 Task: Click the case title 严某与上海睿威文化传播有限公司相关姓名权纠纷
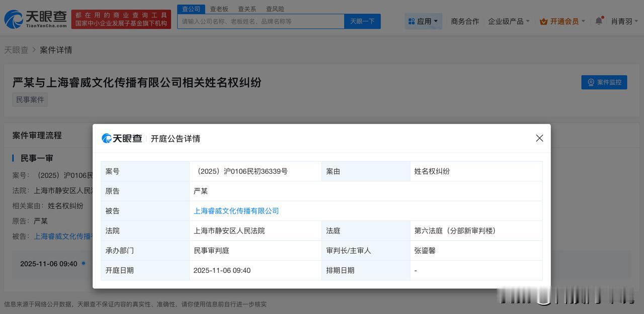(x=137, y=82)
